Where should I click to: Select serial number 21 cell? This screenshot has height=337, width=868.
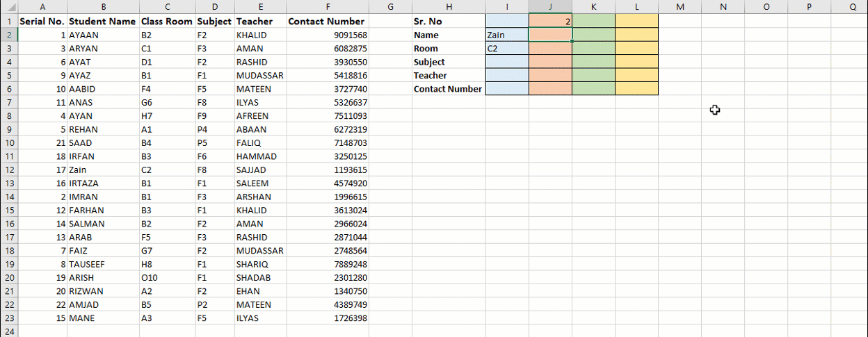click(x=42, y=142)
